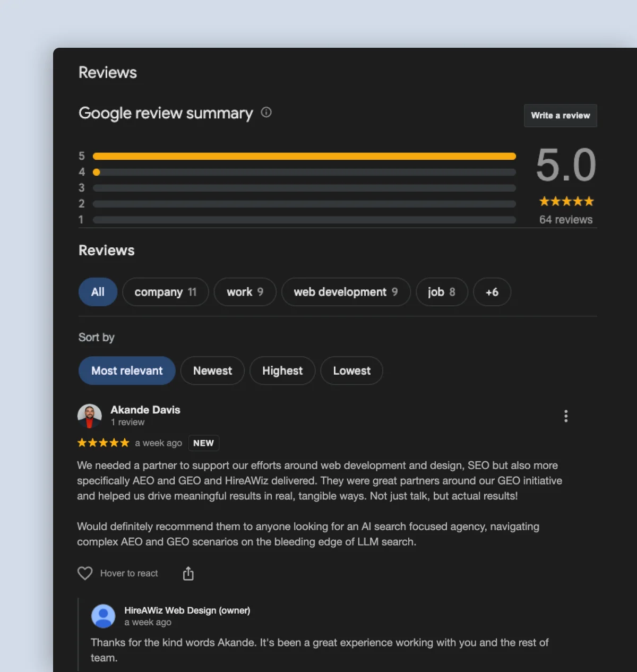Sort reviews by Newest
Screen dimensions: 637x672
(212, 371)
